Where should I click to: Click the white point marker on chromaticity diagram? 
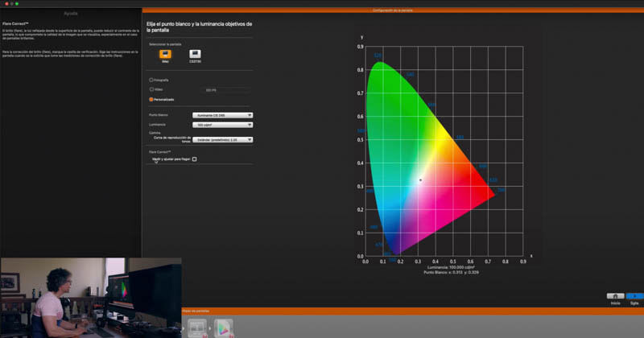420,179
